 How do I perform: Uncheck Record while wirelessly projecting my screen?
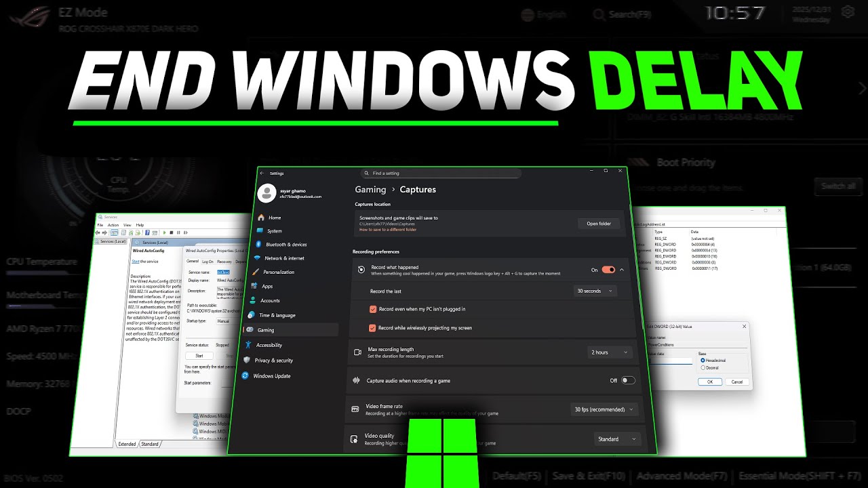click(372, 328)
